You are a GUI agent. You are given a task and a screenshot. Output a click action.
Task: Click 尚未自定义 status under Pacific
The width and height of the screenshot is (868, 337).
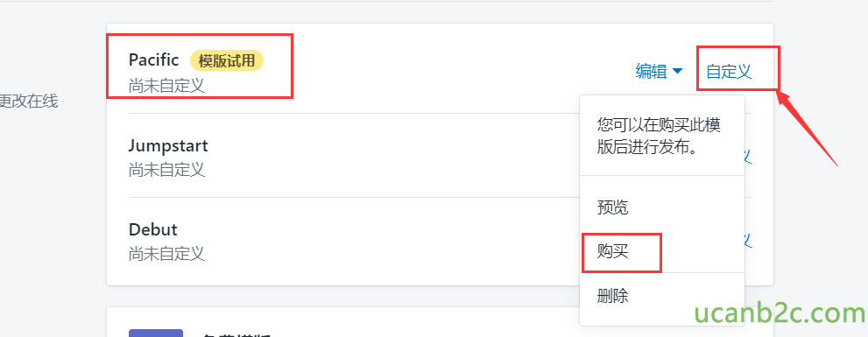[166, 87]
